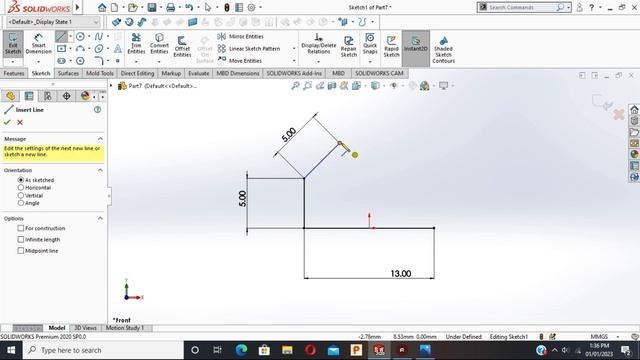
Task: Collapse the Options section
Action: click(x=100, y=218)
